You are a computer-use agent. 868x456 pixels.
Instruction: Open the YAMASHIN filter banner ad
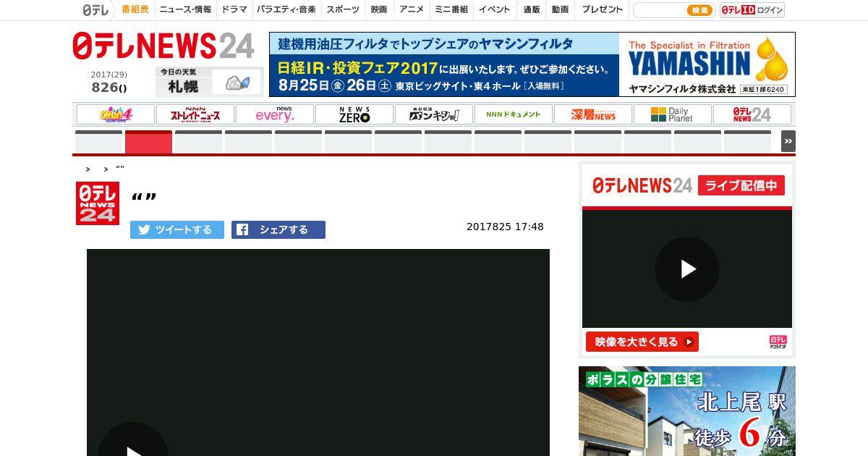pyautogui.click(x=532, y=64)
